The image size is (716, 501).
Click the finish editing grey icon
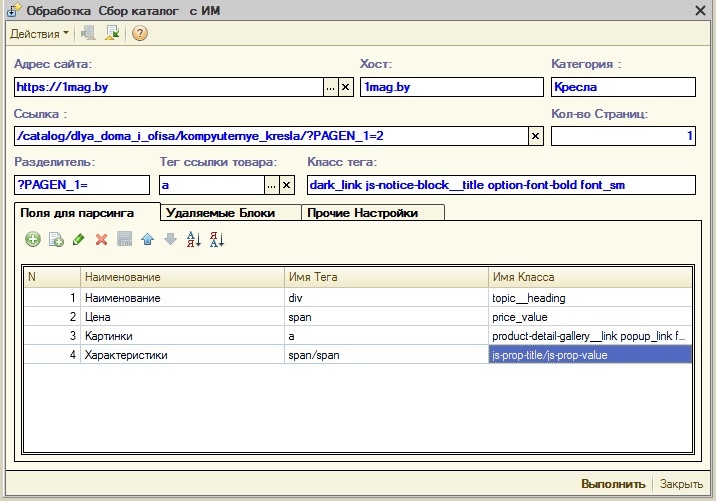(125, 239)
